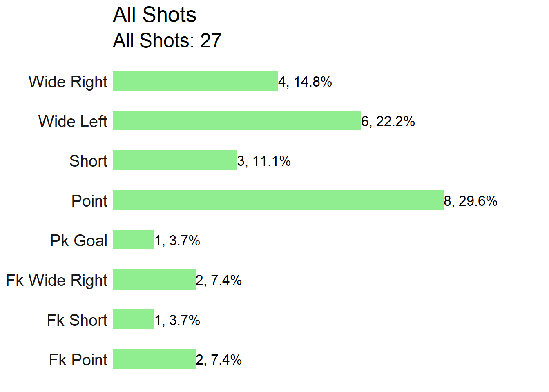Click the '3, 11.1%' value label
The image size is (549, 392).
tap(264, 161)
